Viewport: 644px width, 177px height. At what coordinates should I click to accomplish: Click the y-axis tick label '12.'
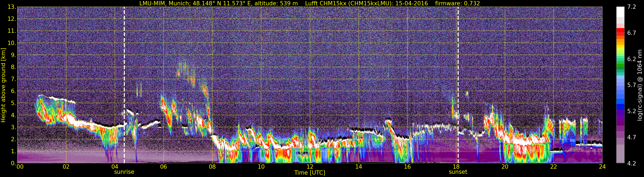point(12,19)
